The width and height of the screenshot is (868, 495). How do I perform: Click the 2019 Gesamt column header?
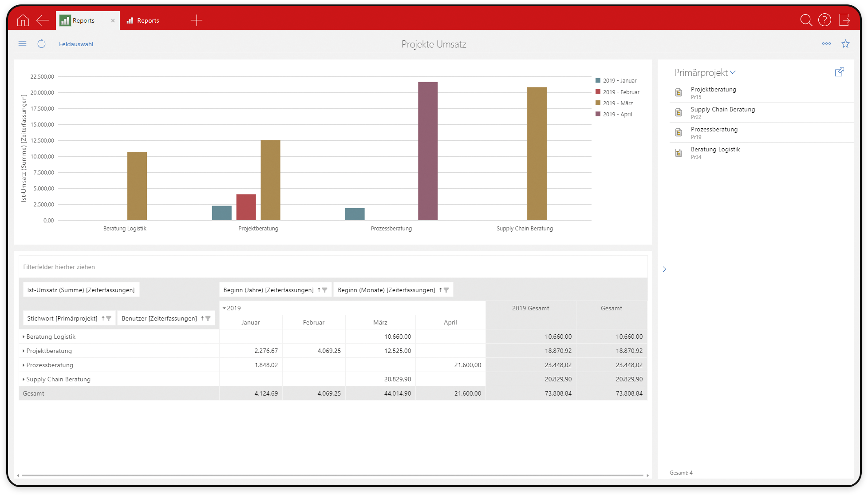coord(531,315)
